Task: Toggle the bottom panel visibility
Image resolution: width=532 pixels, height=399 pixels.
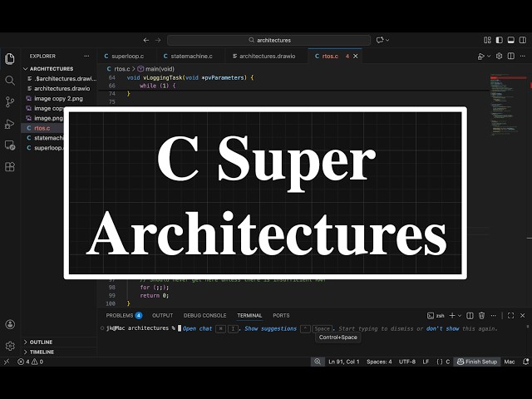Action: click(510, 40)
